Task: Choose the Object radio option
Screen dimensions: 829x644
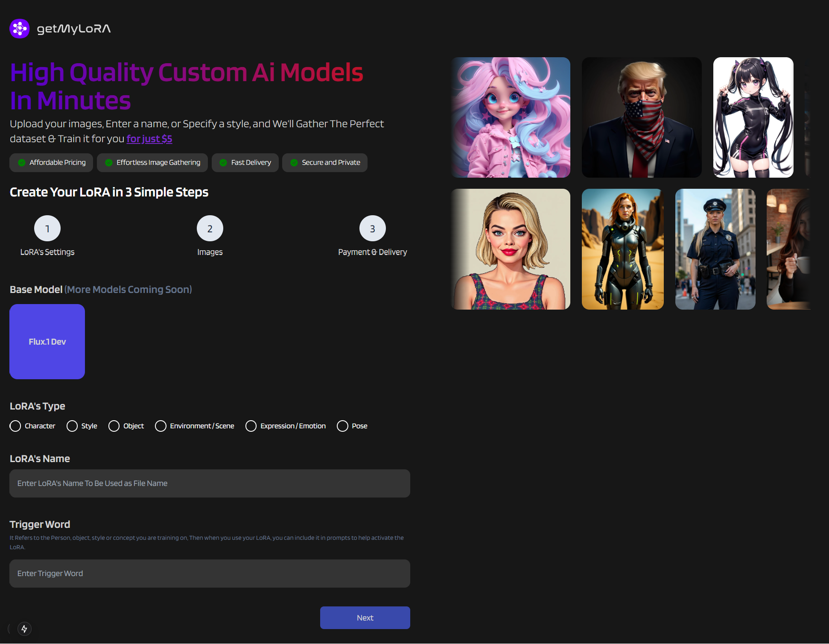Action: (x=114, y=426)
